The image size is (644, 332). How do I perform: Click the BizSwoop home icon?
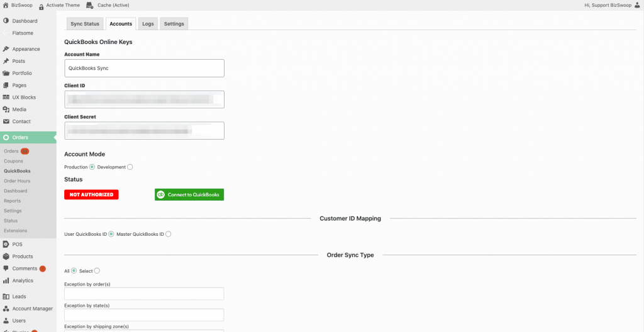6,5
